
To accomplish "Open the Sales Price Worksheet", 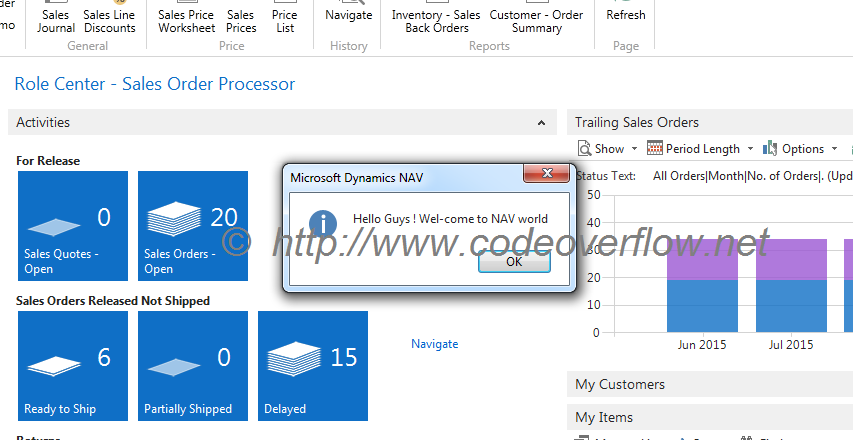I will click(x=186, y=16).
